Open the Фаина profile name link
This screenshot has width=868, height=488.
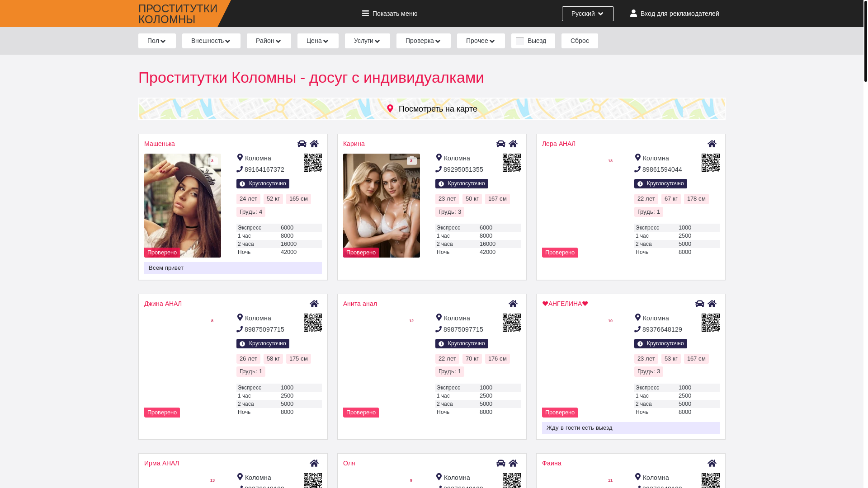552,463
